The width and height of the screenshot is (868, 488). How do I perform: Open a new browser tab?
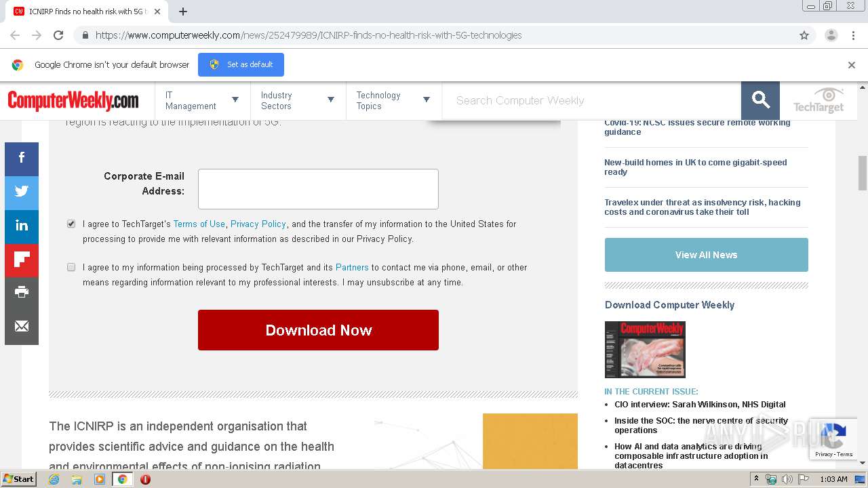(x=183, y=12)
